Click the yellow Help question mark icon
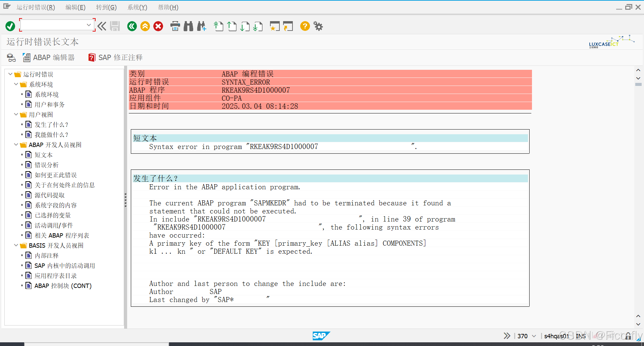Screen dimensions: 644x346 tap(305, 26)
